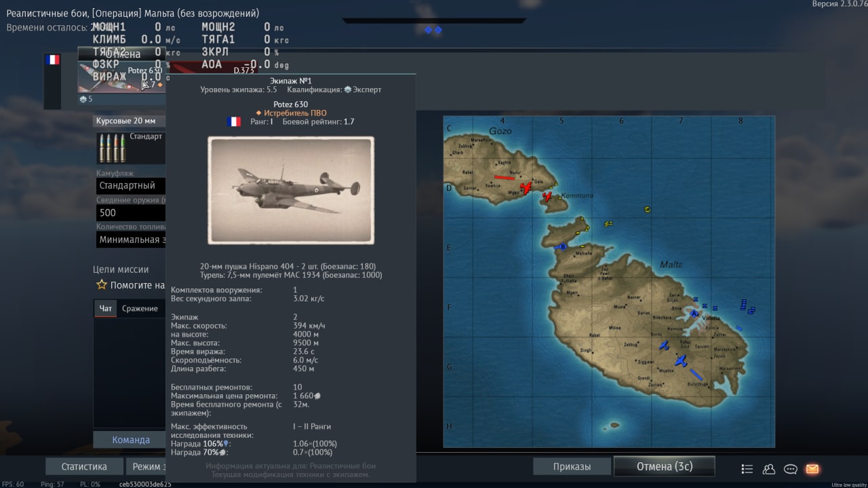Click blue allied airfield strip near Birzebbuga

tap(696, 374)
